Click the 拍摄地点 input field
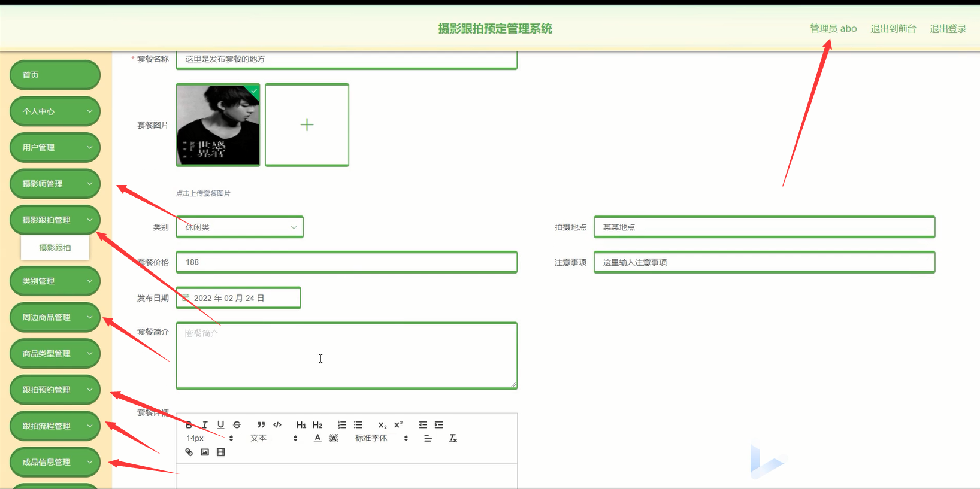The width and height of the screenshot is (980, 489). 764,227
